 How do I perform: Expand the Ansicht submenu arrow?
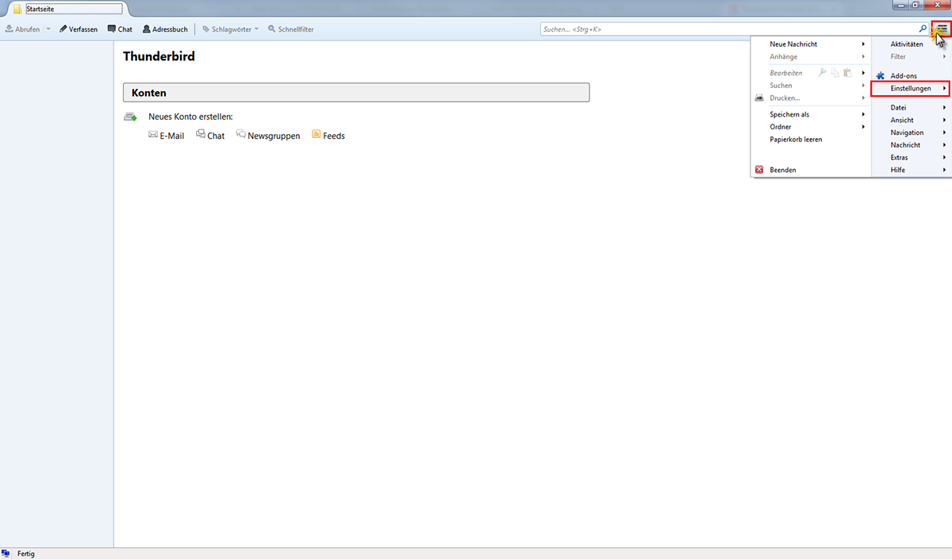pos(944,120)
